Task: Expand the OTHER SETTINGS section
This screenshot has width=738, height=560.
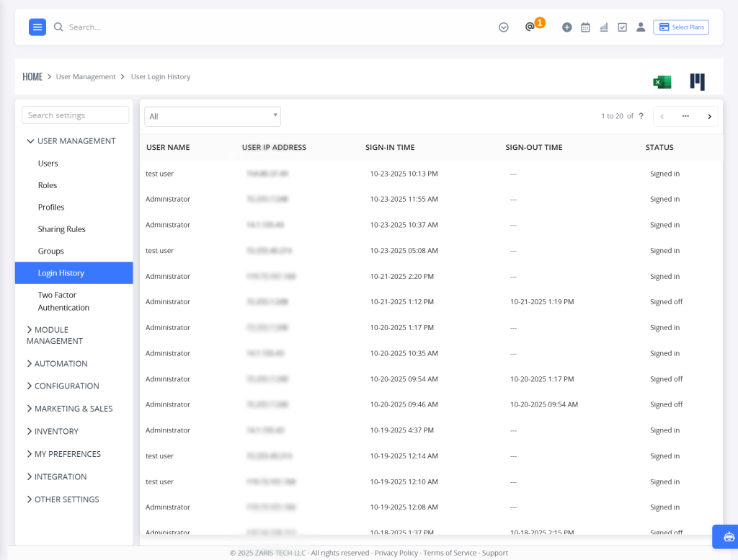Action: 63,499
